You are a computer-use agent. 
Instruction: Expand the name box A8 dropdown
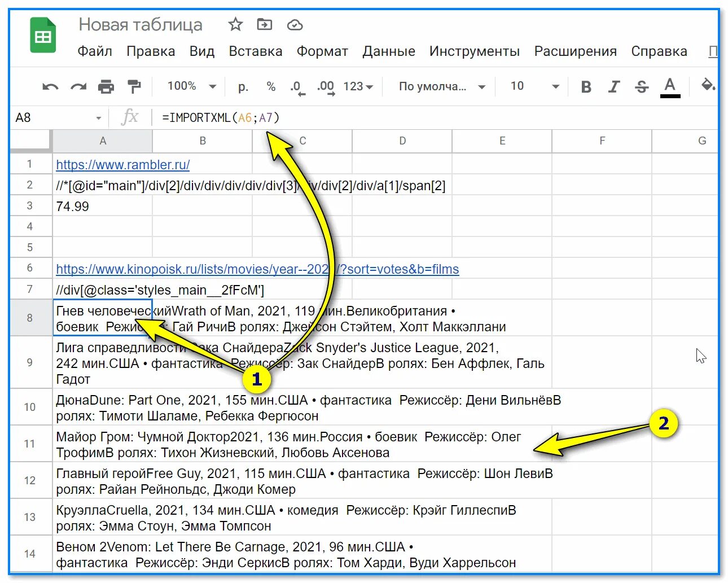[x=98, y=118]
